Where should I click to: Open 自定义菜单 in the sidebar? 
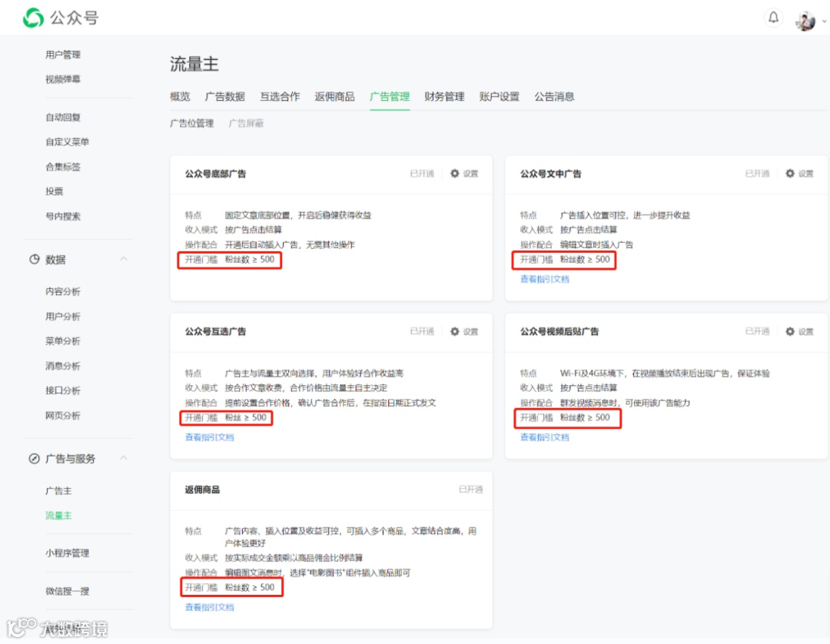point(67,142)
